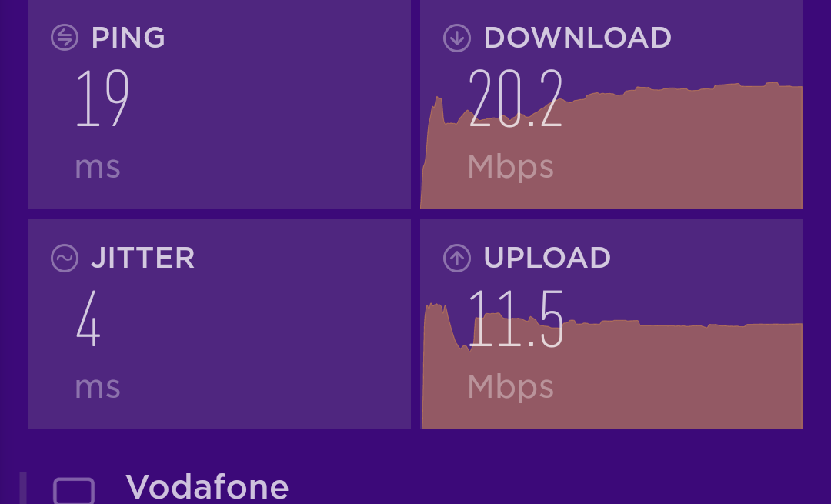Click the download speed graph area

pos(612,145)
